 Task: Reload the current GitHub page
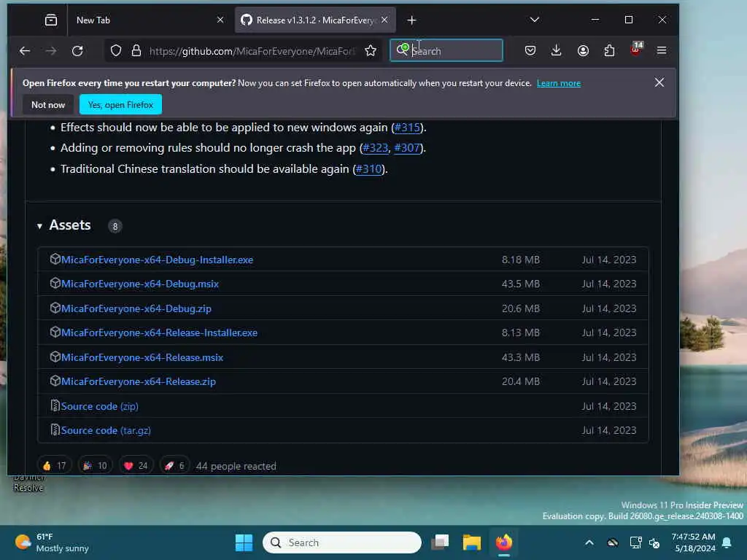77,50
